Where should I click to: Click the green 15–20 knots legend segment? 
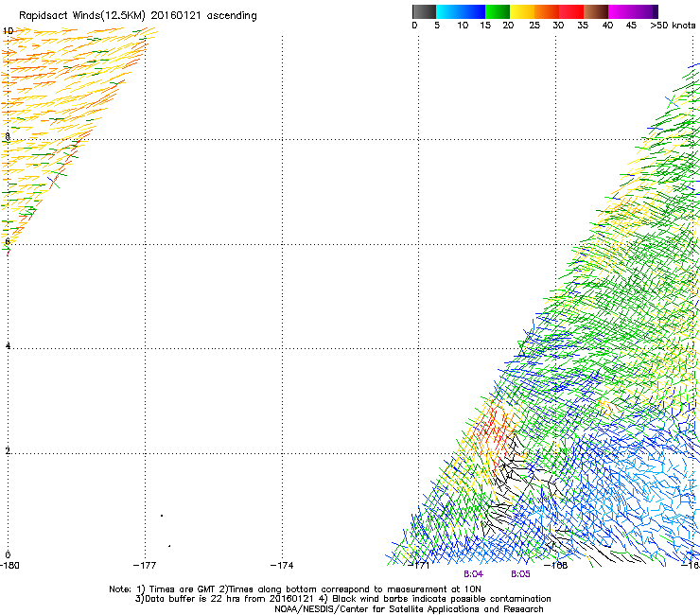(498, 11)
